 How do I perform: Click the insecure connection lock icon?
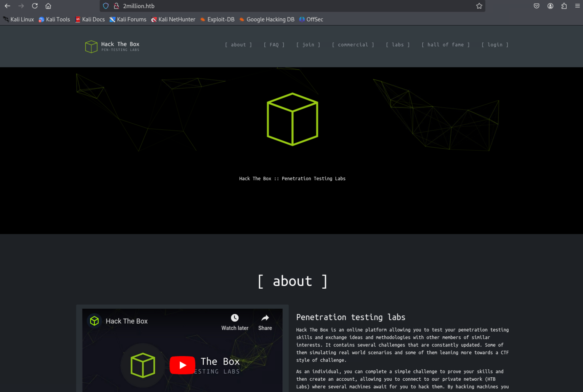[x=116, y=6]
